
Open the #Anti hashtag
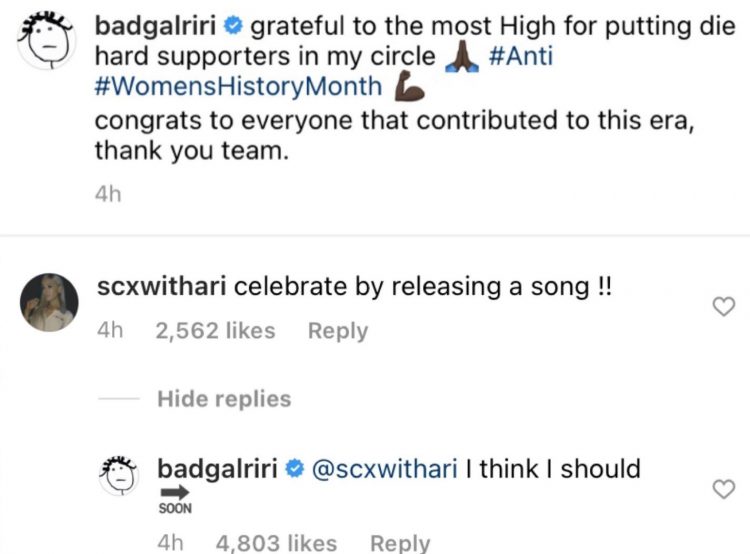pyautogui.click(x=523, y=56)
